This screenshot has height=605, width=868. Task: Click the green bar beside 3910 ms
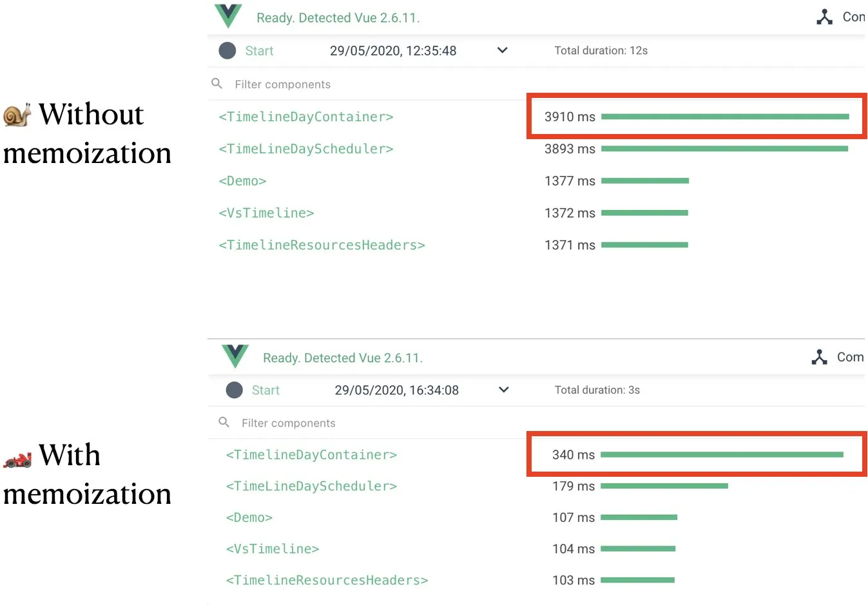click(725, 117)
